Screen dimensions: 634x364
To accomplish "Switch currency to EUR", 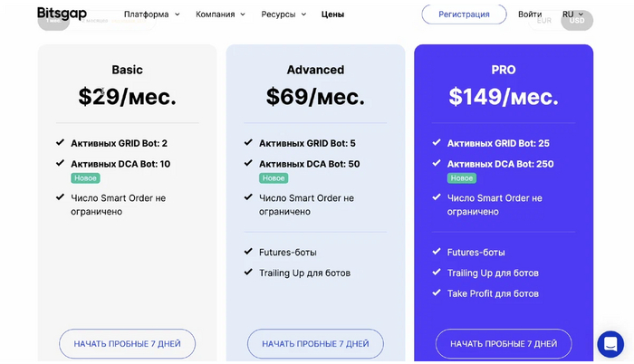I will pyautogui.click(x=544, y=21).
